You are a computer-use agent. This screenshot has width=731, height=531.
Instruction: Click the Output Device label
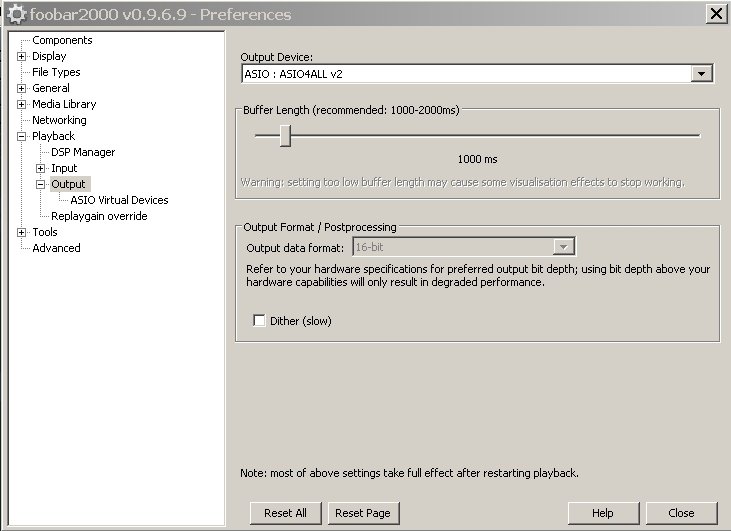coord(276,57)
